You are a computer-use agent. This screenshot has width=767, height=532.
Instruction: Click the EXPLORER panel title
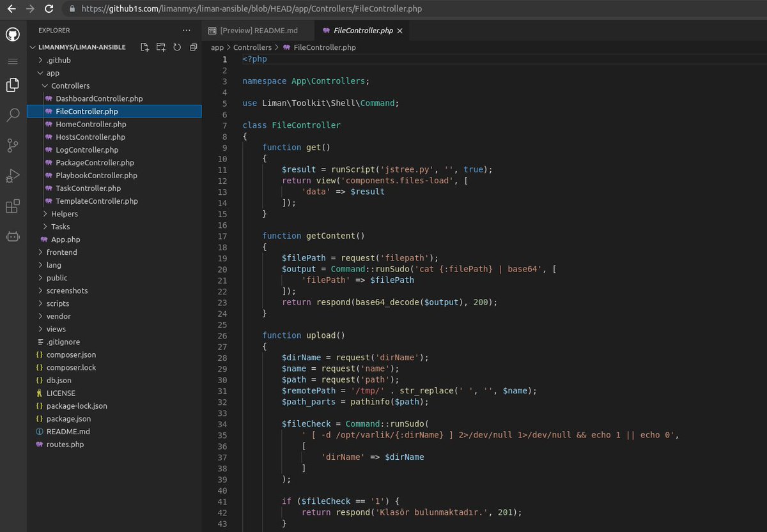(x=54, y=30)
